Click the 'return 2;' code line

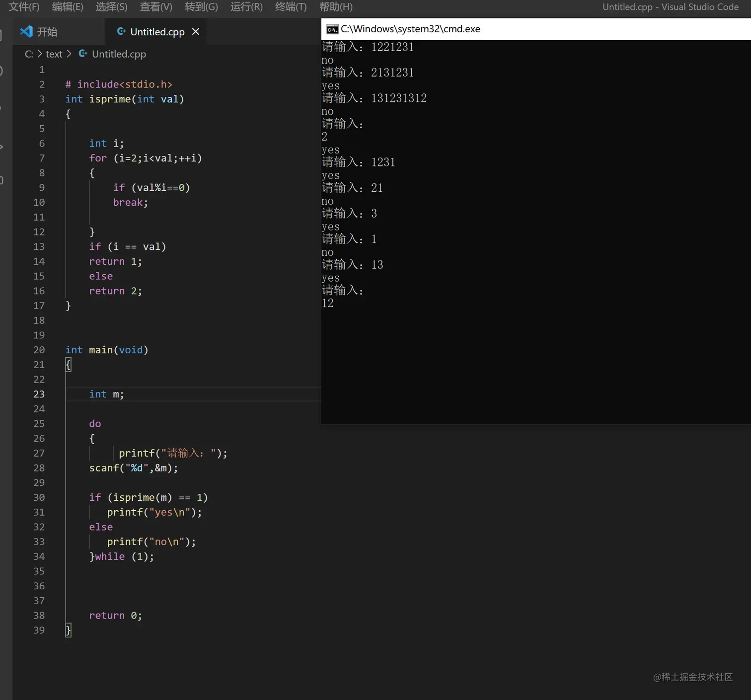(116, 291)
